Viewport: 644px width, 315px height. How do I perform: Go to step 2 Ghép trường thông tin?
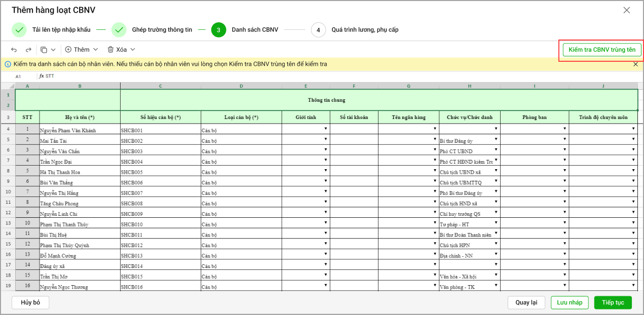pos(119,30)
